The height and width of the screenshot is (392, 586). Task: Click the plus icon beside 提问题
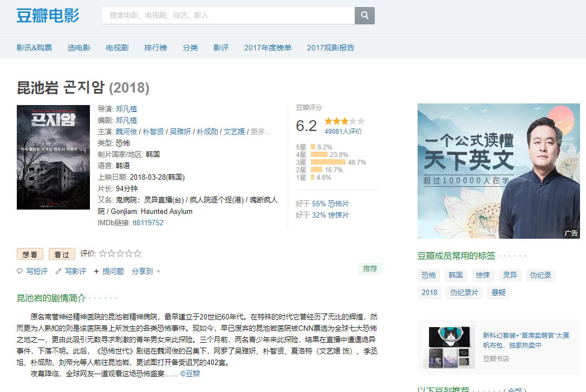[96, 271]
